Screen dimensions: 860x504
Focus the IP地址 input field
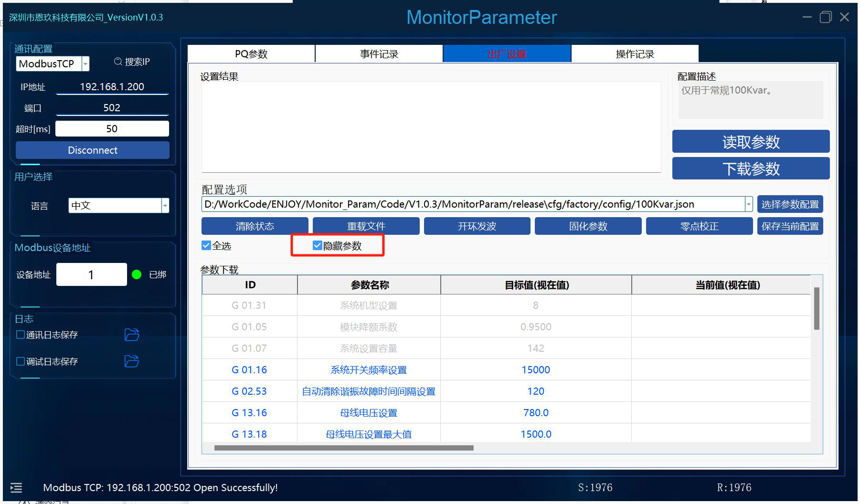tap(112, 87)
